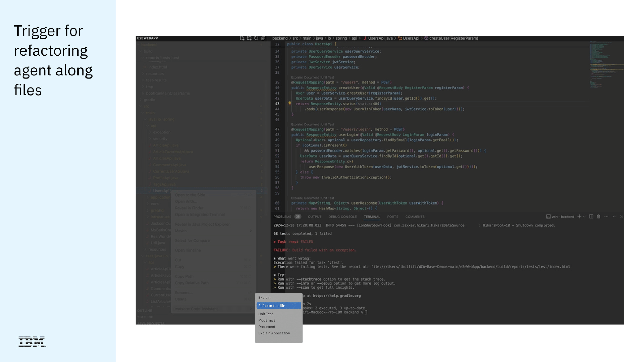Expand the security folder

[160, 139]
